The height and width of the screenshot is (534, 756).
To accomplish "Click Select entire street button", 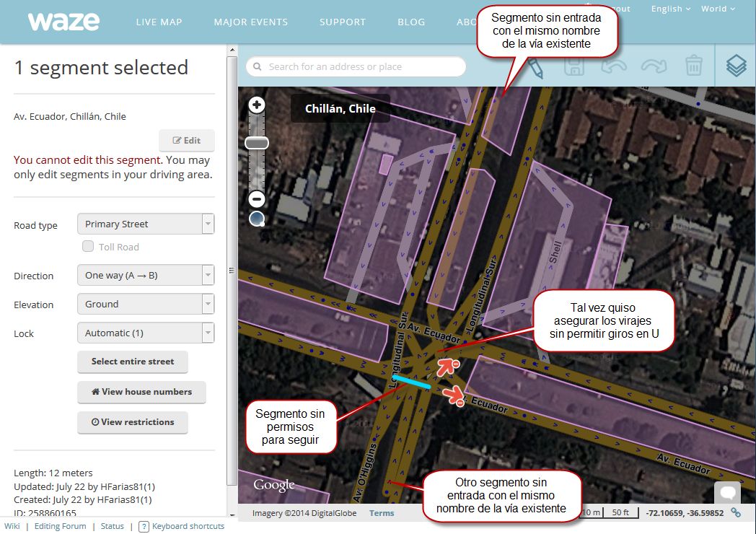I will pyautogui.click(x=133, y=362).
